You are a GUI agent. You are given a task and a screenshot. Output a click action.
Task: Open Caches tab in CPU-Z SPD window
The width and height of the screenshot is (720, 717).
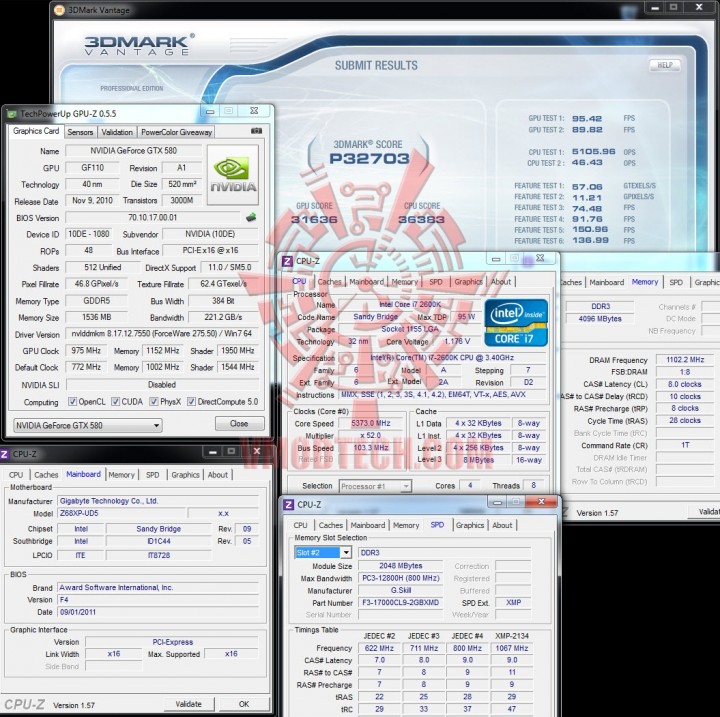(x=331, y=525)
